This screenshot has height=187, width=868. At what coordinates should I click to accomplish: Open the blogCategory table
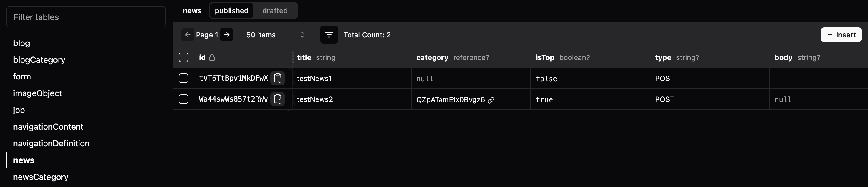pyautogui.click(x=39, y=60)
